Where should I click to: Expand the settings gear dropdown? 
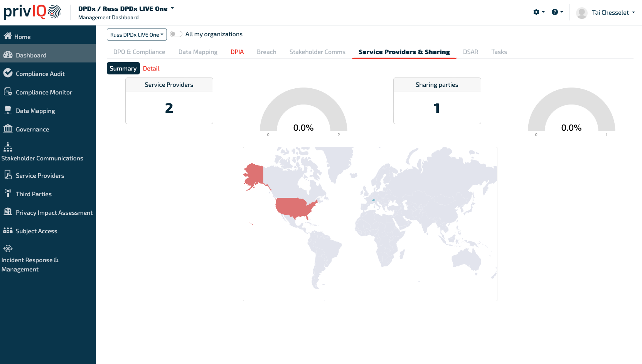pos(538,12)
